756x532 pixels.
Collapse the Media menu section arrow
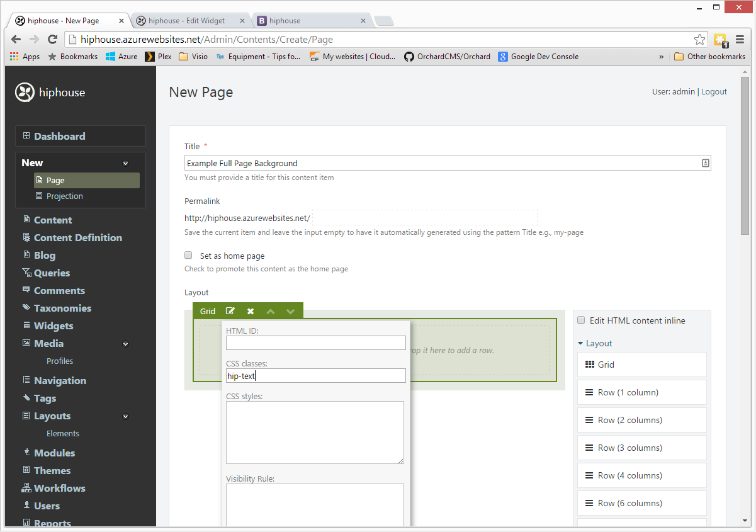point(125,344)
